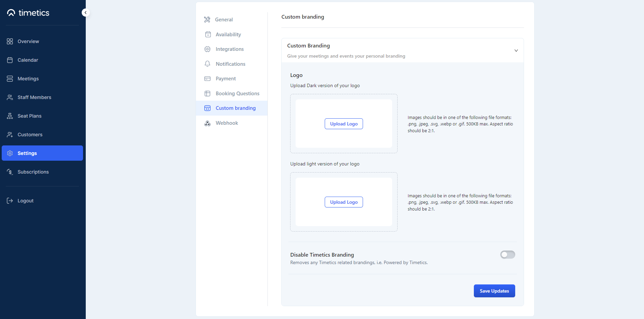Image resolution: width=644 pixels, height=319 pixels.
Task: Click the Calendar icon in sidebar
Action: pos(10,60)
